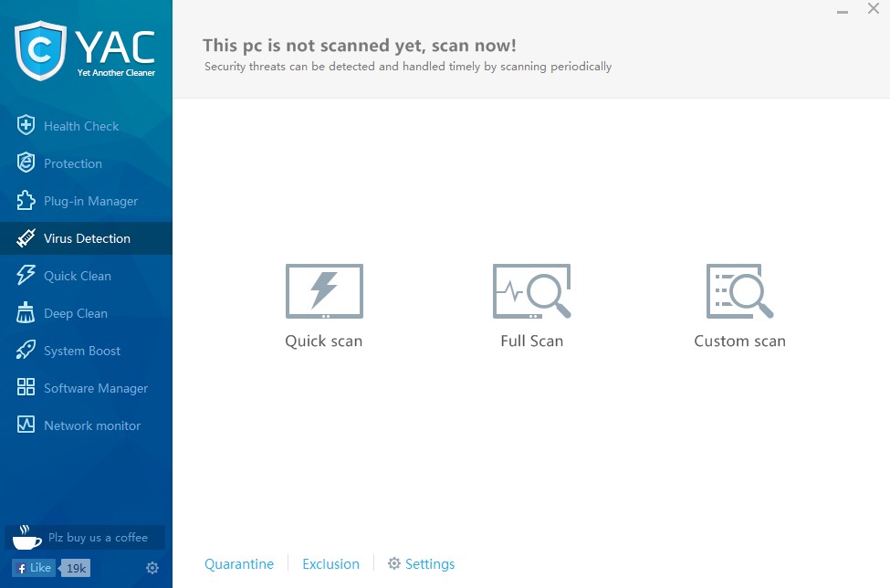Click the "Yet Another Cleaner" tagline

coord(116,73)
